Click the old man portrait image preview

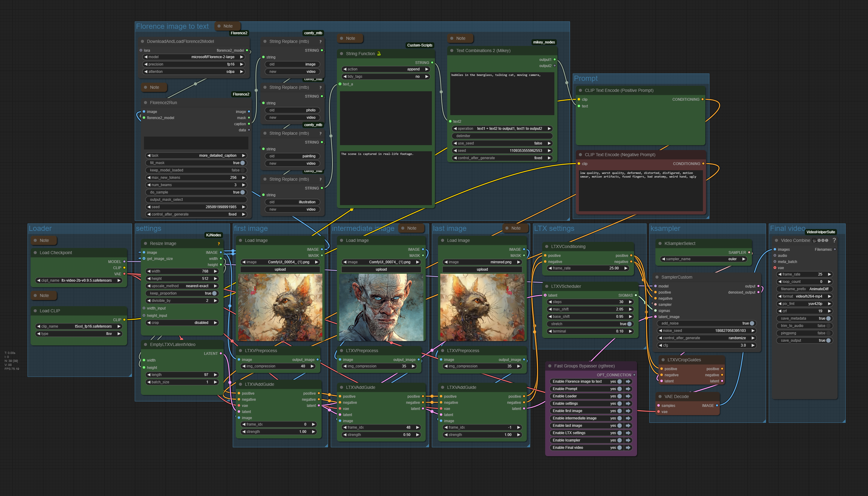(381, 307)
